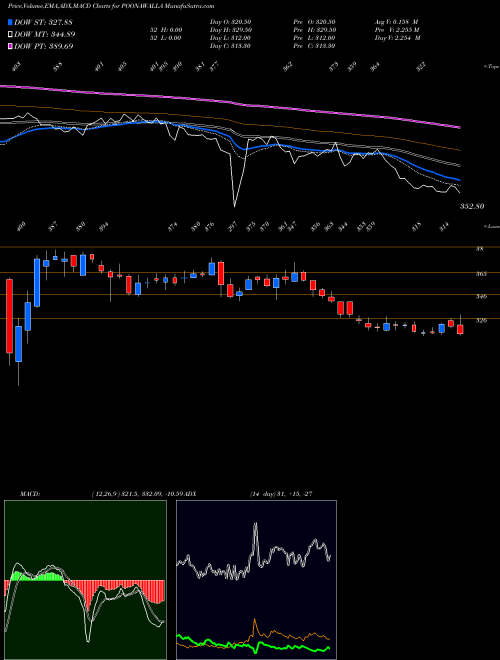Click the MACD (12,26,9) parameter values
Image resolution: width=500 pixels, height=660 pixels.
136,493
